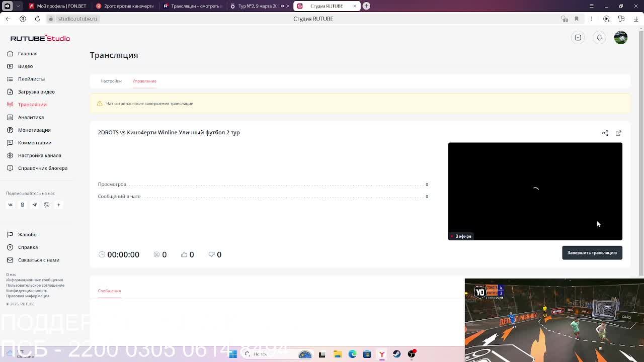Open the Telegram social link icon
The image size is (644, 362).
point(35,205)
